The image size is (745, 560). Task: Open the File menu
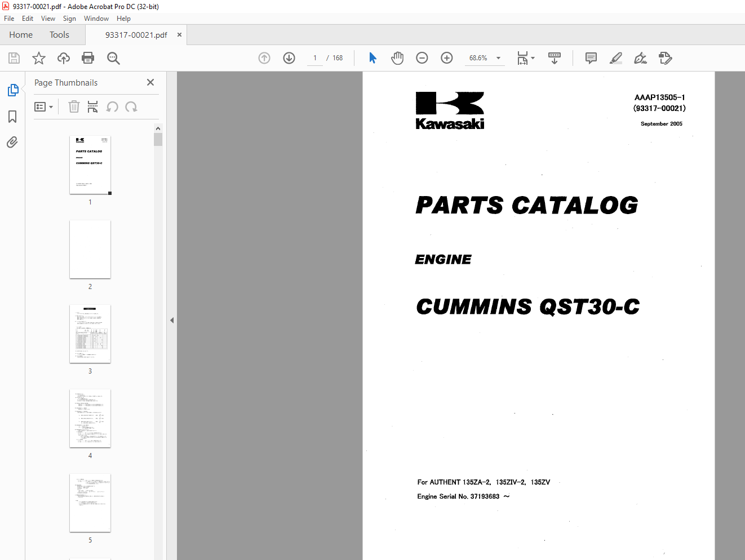[x=9, y=19]
